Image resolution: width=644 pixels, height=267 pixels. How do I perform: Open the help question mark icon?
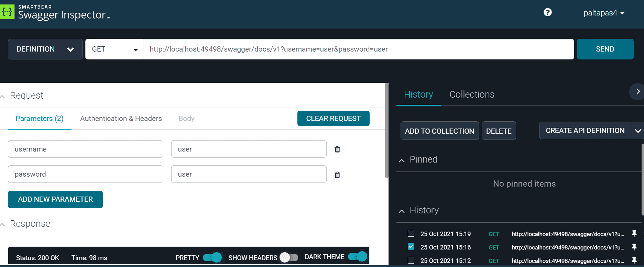(x=548, y=12)
